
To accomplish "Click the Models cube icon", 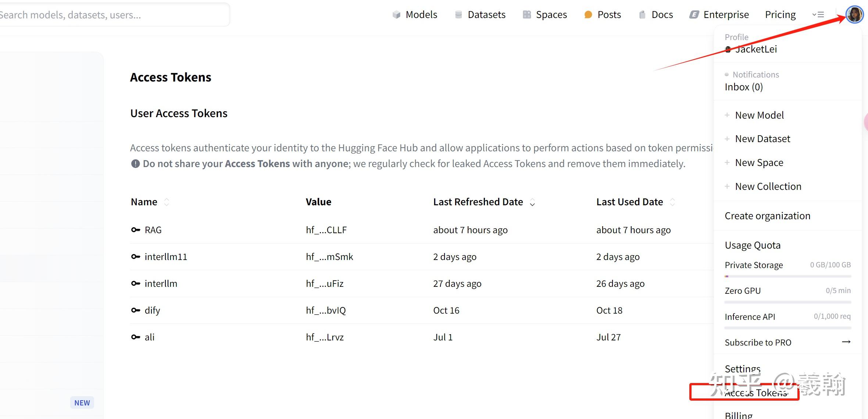I will coord(396,15).
